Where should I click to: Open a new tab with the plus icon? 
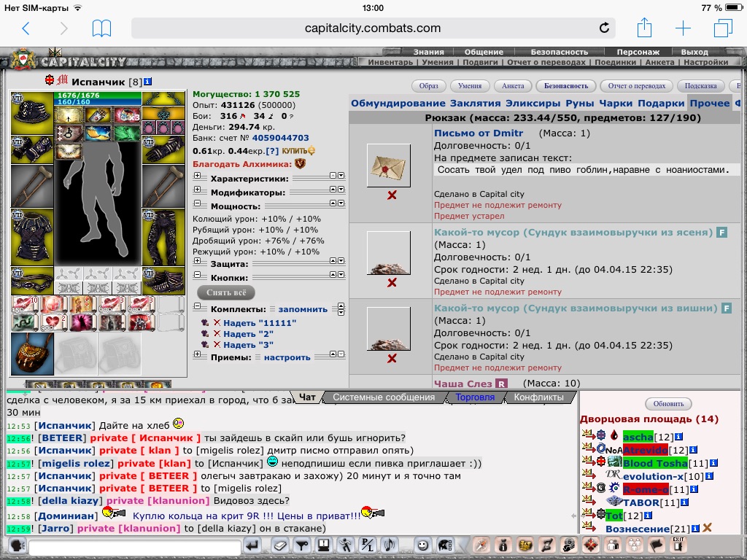683,28
